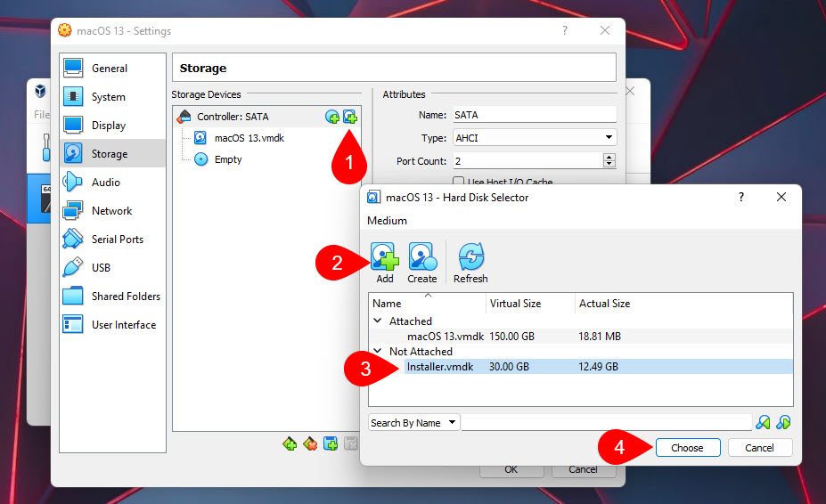Open USB settings in the sidebar

click(113, 267)
